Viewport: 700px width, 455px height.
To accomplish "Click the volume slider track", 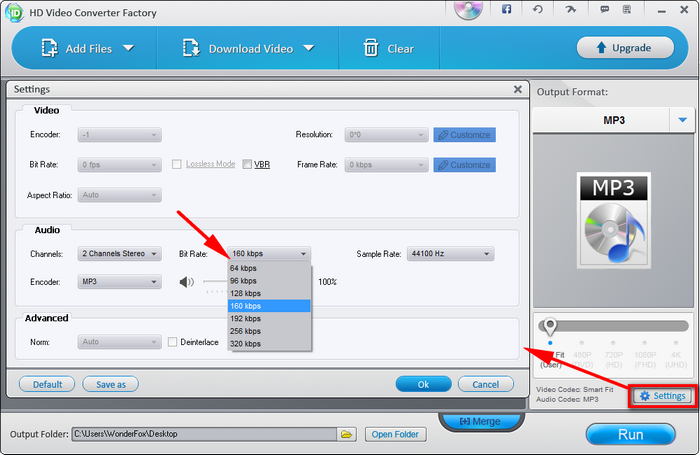I will [215, 281].
